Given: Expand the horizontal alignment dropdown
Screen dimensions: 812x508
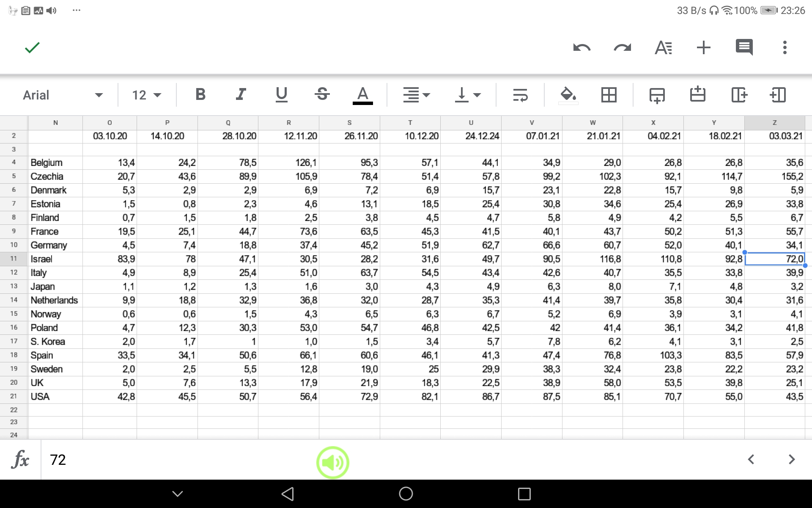Looking at the screenshot, I should pos(416,95).
